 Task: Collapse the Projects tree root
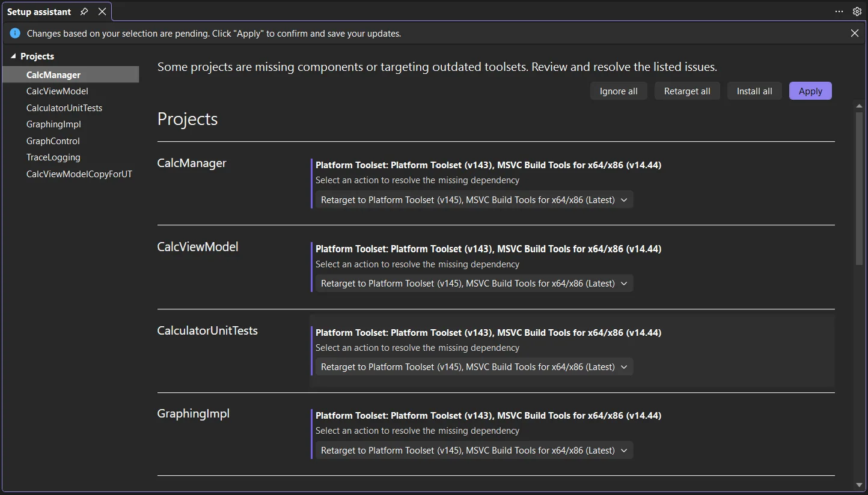[x=13, y=55]
